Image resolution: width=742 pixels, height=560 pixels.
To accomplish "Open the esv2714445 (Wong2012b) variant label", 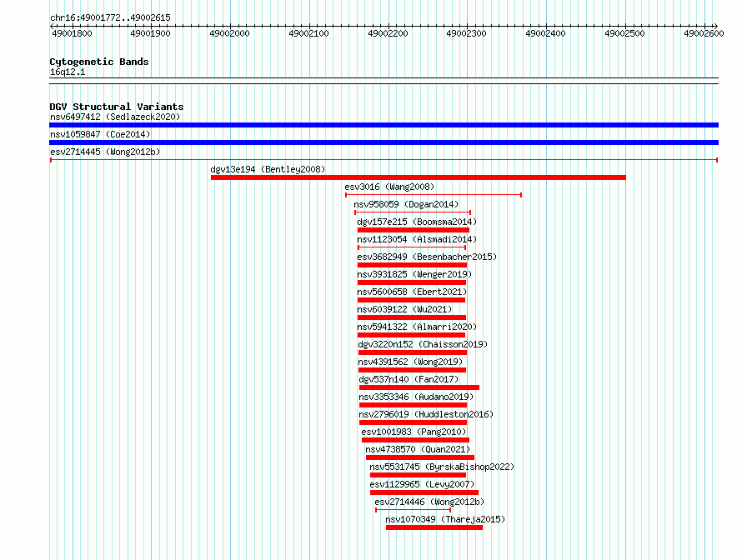I will (x=105, y=152).
